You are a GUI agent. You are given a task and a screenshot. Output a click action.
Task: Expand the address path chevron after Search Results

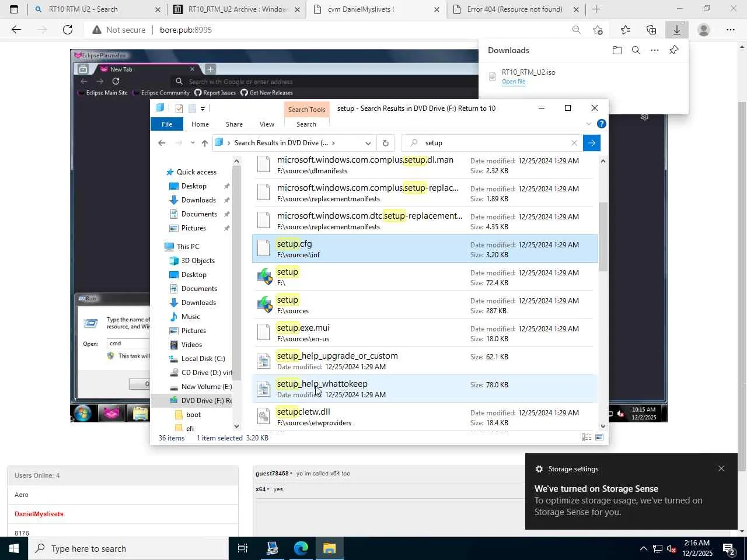point(333,143)
